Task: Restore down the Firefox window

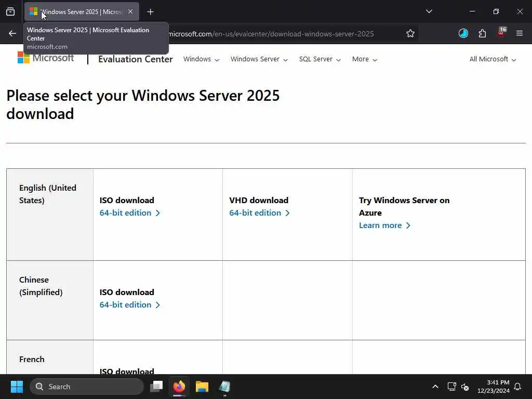Action: pos(496,11)
